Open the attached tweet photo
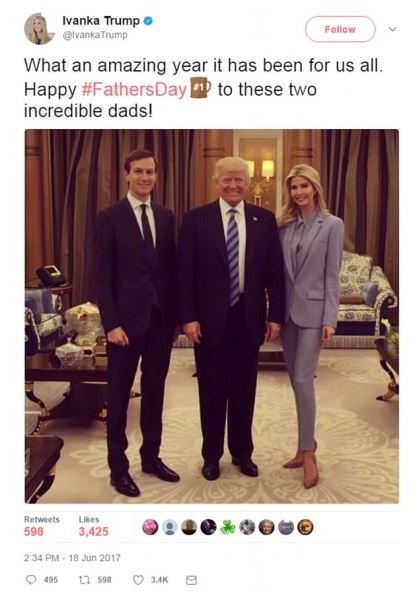 212,316
